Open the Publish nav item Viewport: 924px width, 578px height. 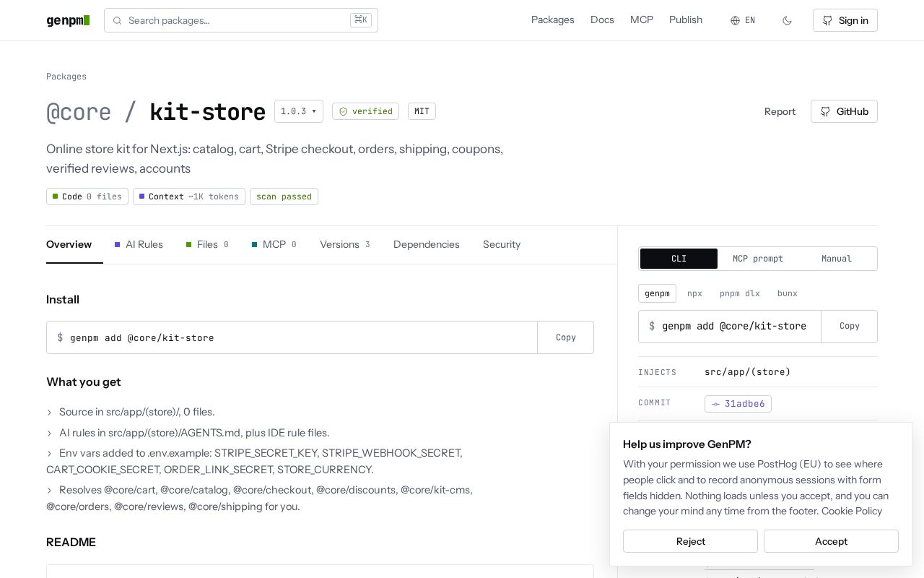686,20
